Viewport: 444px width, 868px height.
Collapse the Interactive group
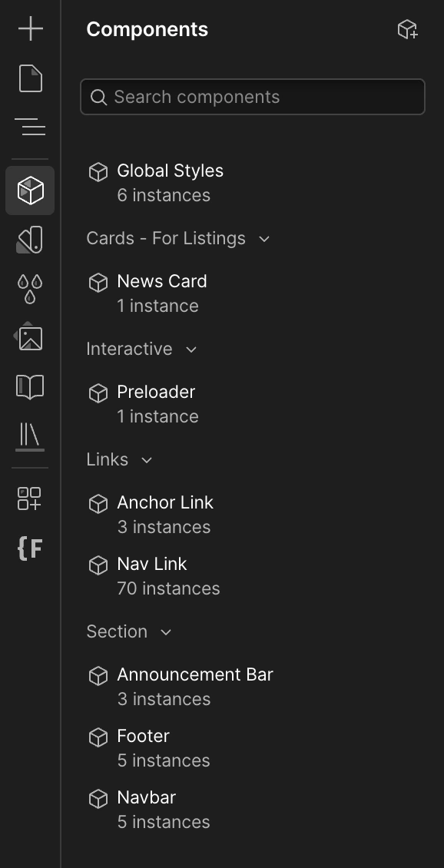tap(191, 350)
